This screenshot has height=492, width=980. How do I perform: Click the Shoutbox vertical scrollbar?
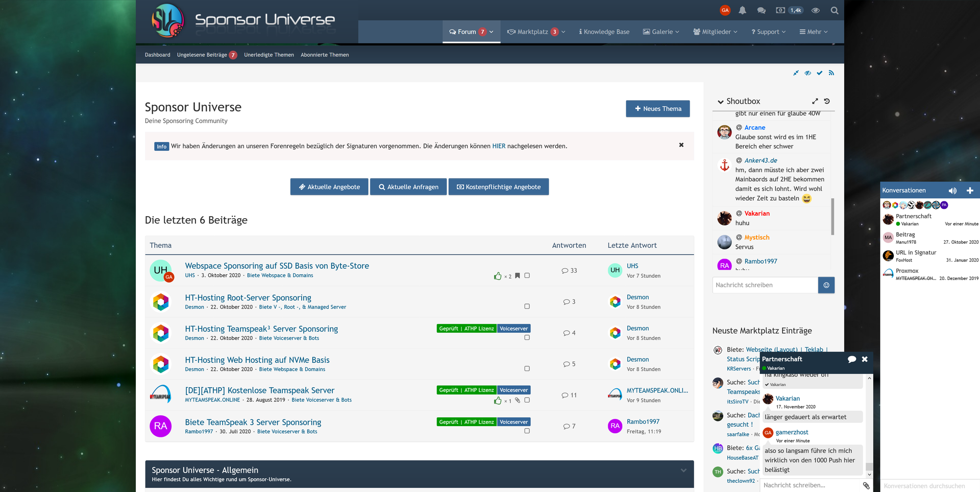(x=832, y=217)
